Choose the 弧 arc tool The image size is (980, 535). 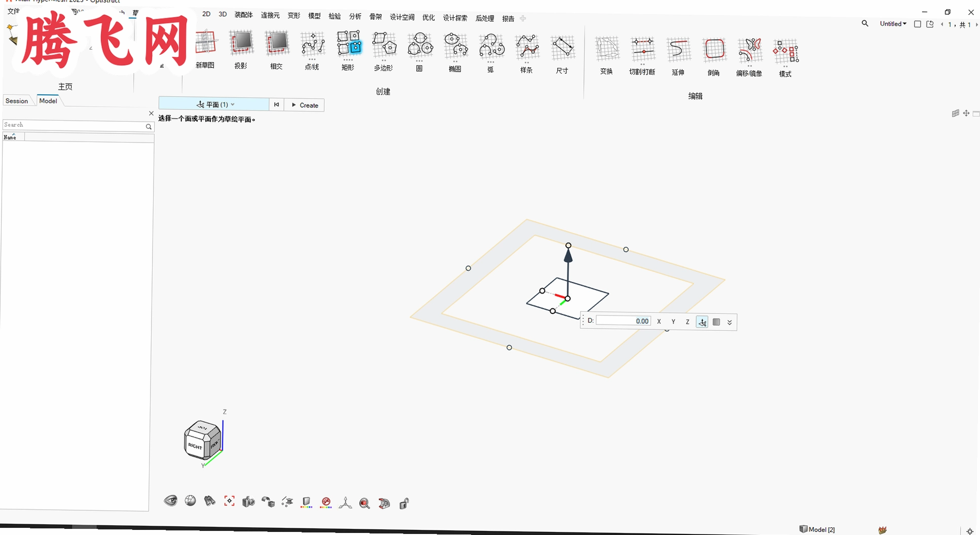(491, 53)
